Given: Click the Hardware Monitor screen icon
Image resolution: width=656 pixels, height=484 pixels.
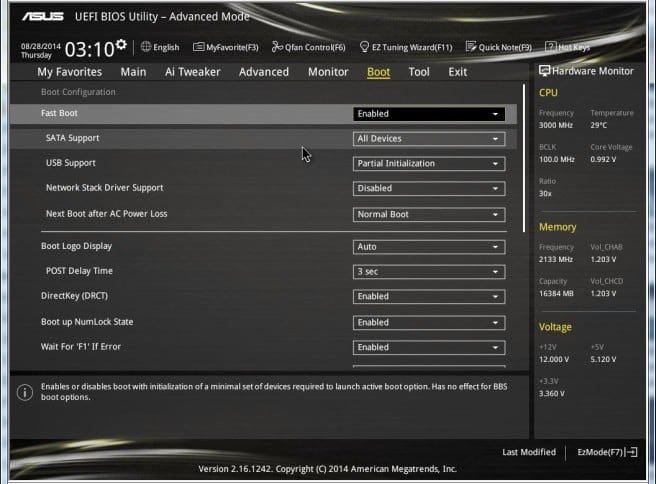Looking at the screenshot, I should pos(544,72).
